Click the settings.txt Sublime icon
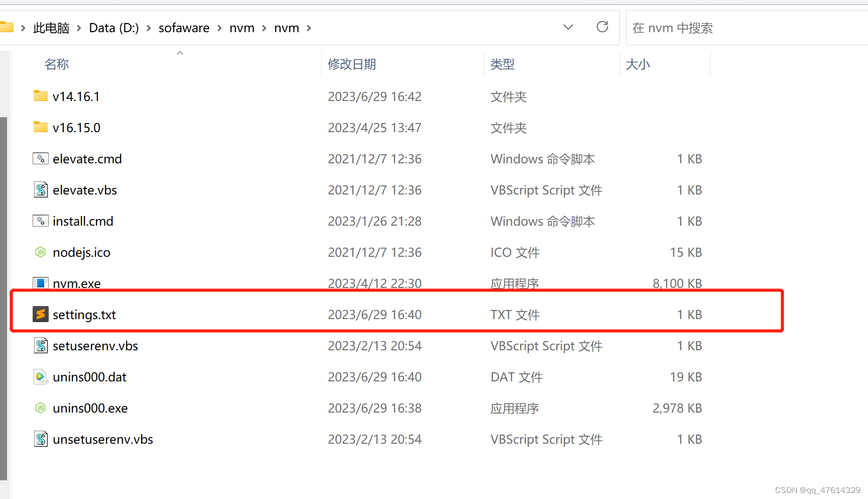 point(41,314)
